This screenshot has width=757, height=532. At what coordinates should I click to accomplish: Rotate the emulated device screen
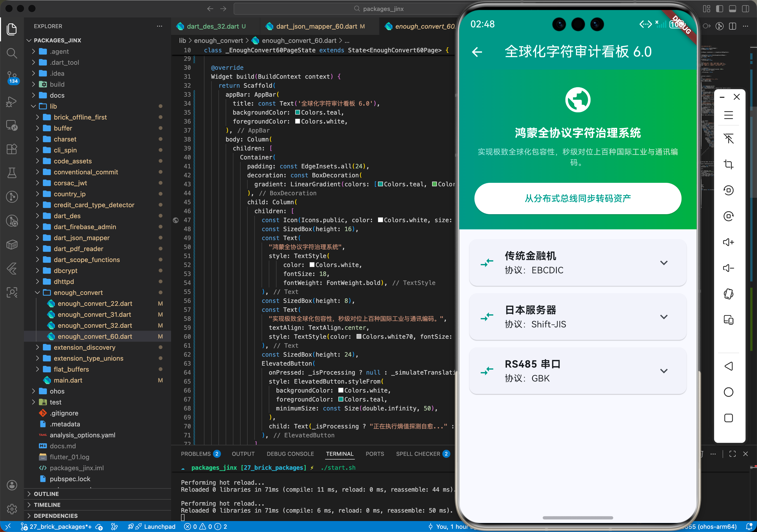(729, 190)
